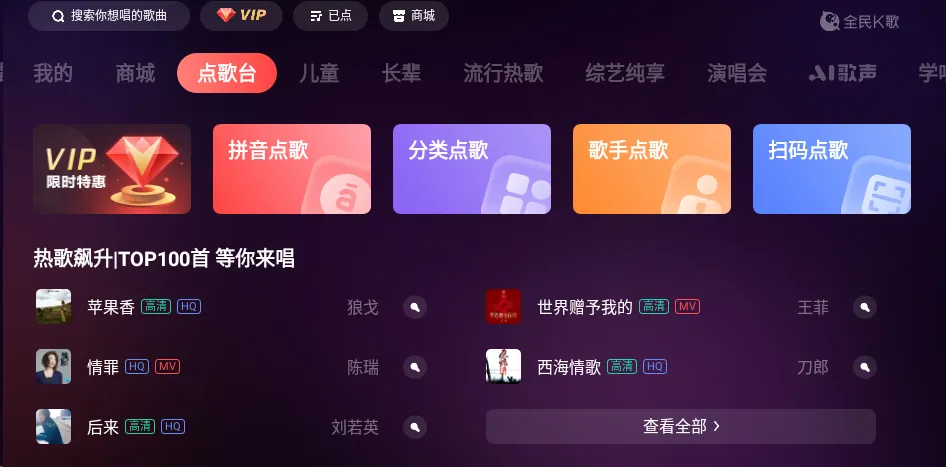
Task: Switch to the 流行热歌 tab
Action: (503, 73)
